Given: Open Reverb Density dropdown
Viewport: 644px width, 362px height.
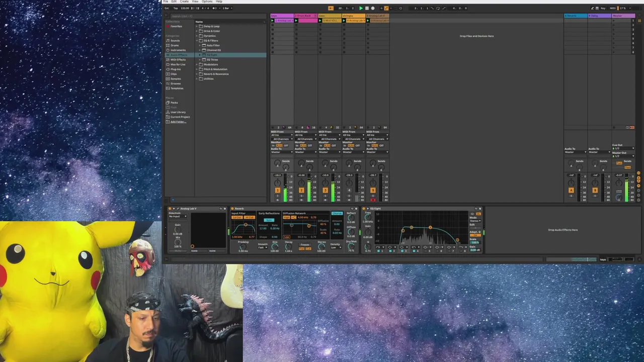Looking at the screenshot, I should click(335, 247).
